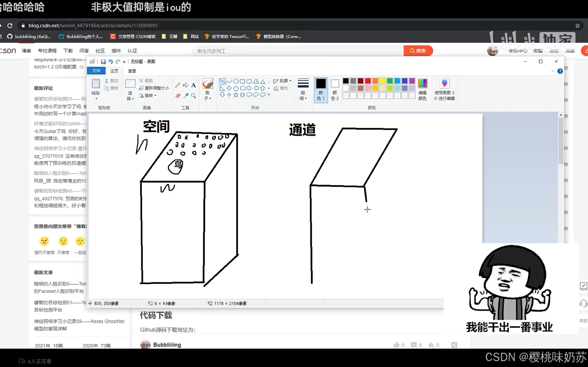
Task: Click the five-point star shape
Action: click(x=236, y=95)
